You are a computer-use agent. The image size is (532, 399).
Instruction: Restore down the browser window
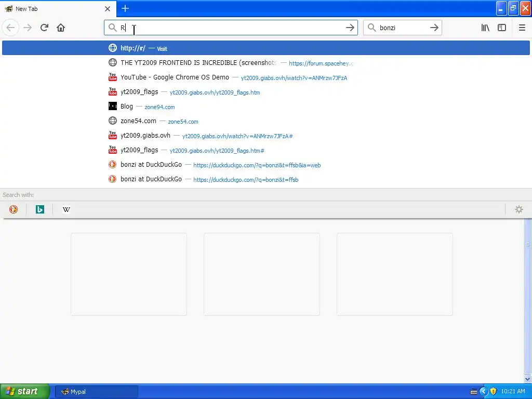coord(513,8)
